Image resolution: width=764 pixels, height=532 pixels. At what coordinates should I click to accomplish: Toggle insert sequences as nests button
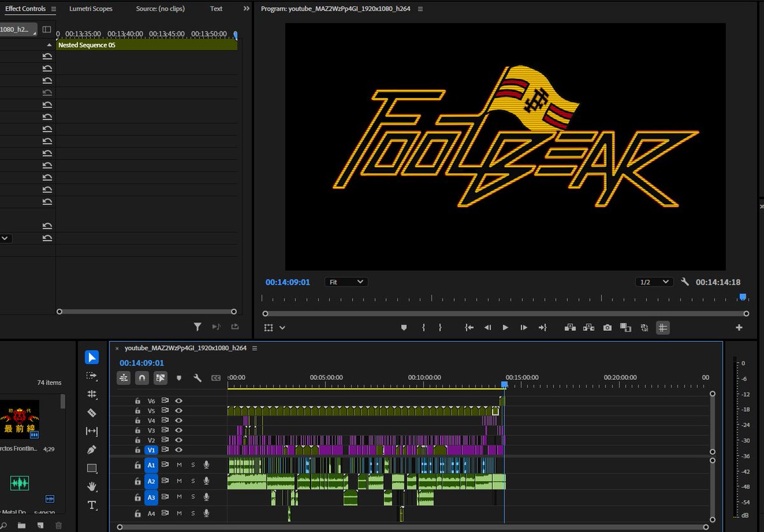124,378
